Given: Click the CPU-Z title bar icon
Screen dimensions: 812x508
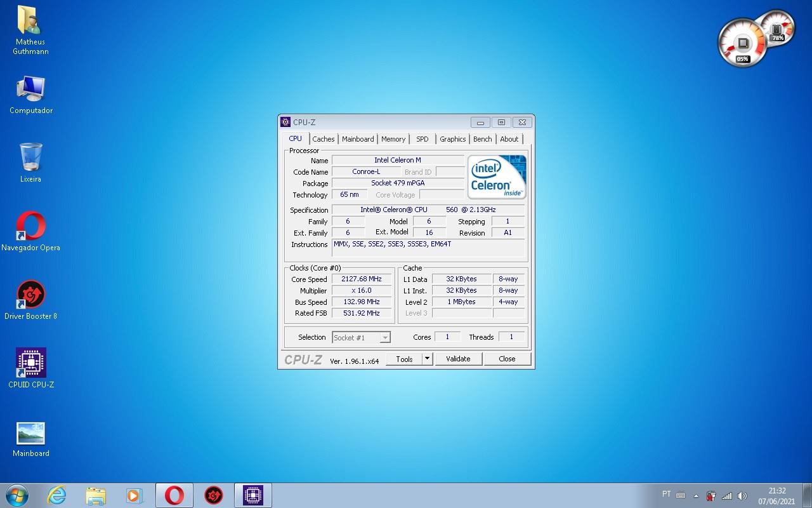Looking at the screenshot, I should click(285, 122).
